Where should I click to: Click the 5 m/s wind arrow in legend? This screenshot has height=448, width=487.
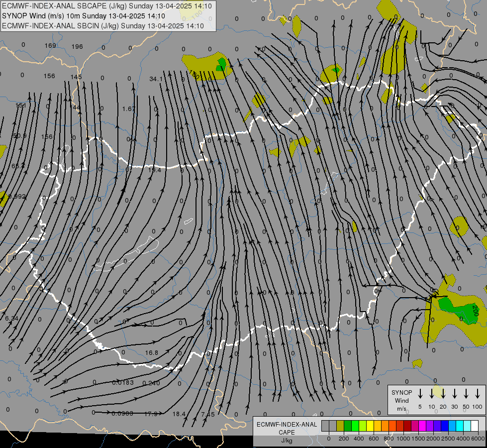(x=420, y=394)
